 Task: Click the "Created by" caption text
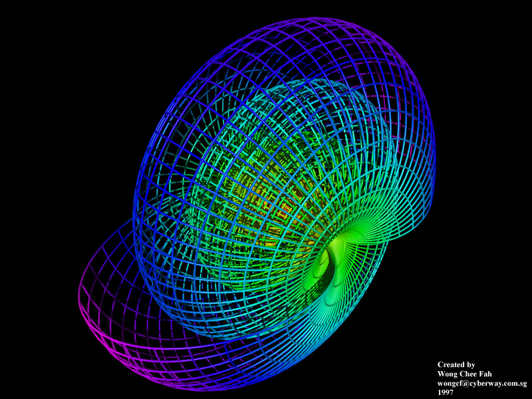click(x=456, y=365)
